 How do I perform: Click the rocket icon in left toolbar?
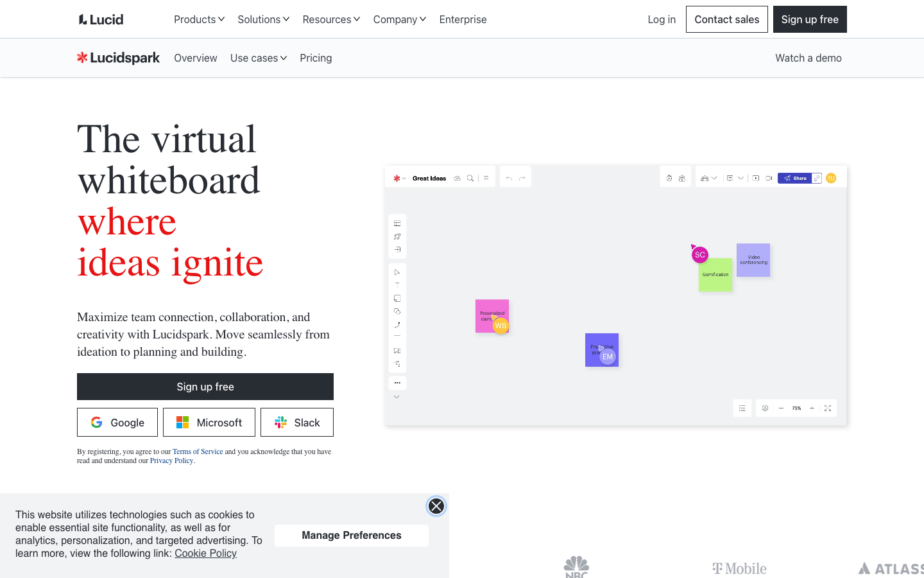tap(397, 236)
